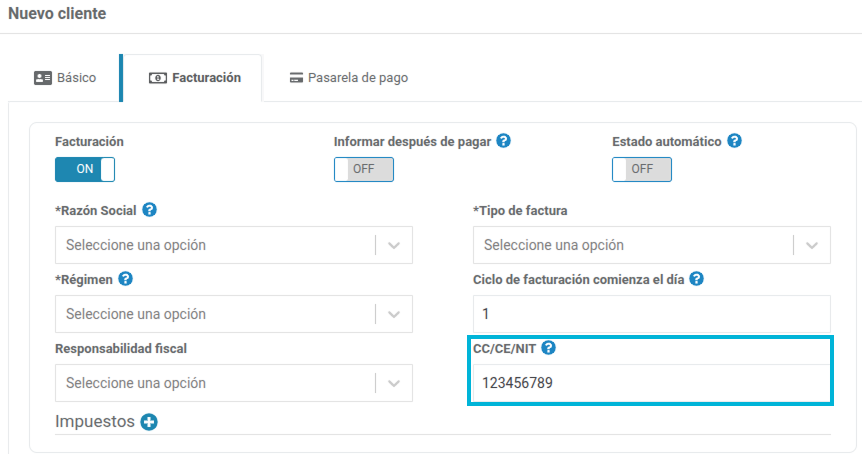Open the Responsabilidad fiscal dropdown
The image size is (862, 454).
pos(234,383)
